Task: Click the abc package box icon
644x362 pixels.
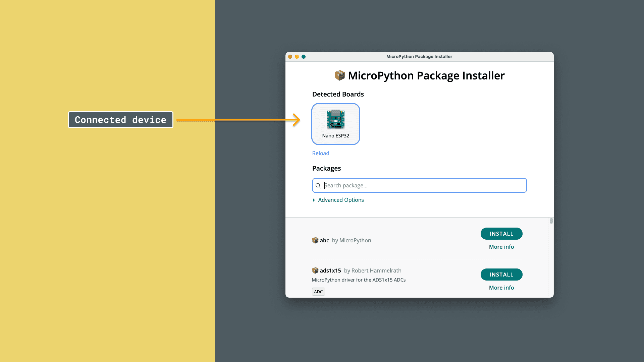Action: point(315,240)
